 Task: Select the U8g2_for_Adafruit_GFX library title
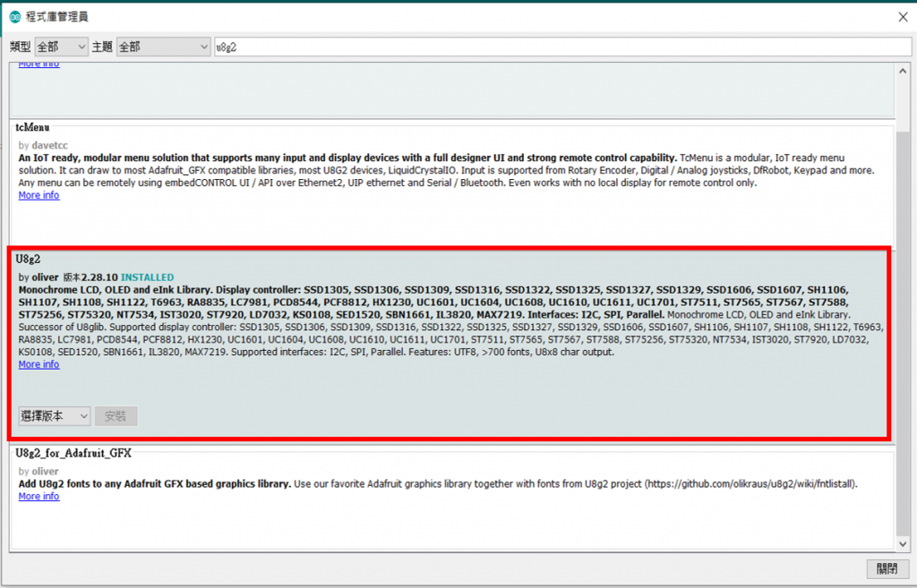pyautogui.click(x=73, y=453)
